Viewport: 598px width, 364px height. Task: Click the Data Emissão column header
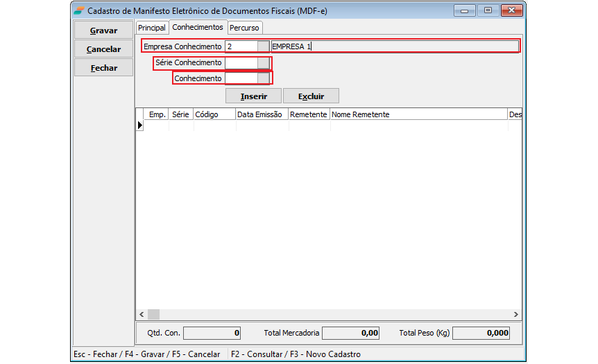click(261, 114)
